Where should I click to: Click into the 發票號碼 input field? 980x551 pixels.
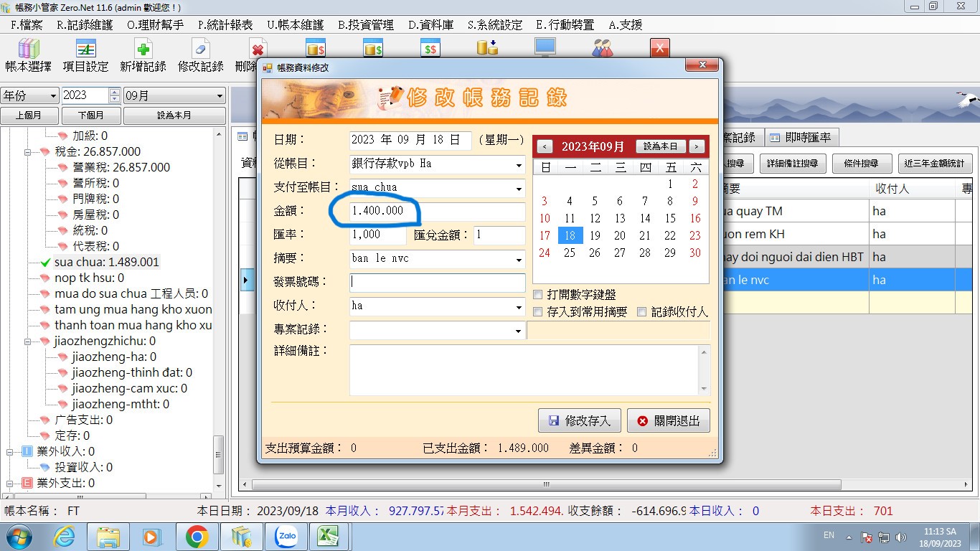tap(438, 283)
